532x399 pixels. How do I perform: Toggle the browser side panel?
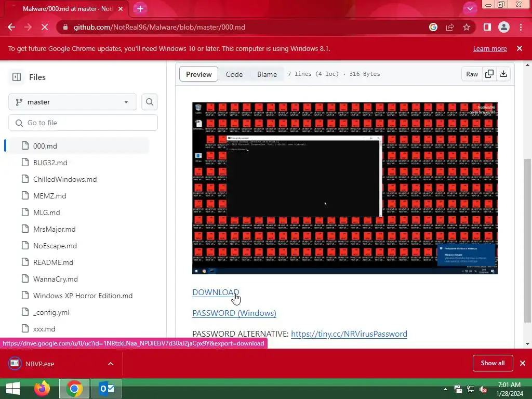point(487,27)
